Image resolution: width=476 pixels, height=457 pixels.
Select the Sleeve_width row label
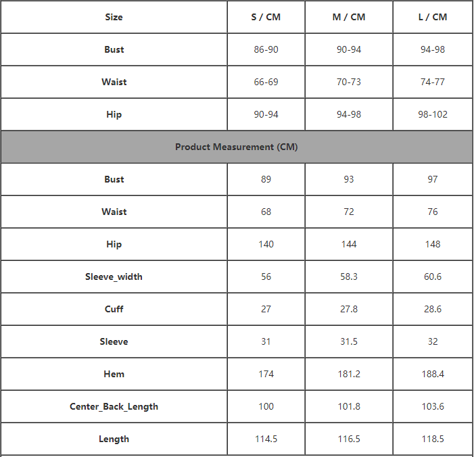click(x=114, y=276)
